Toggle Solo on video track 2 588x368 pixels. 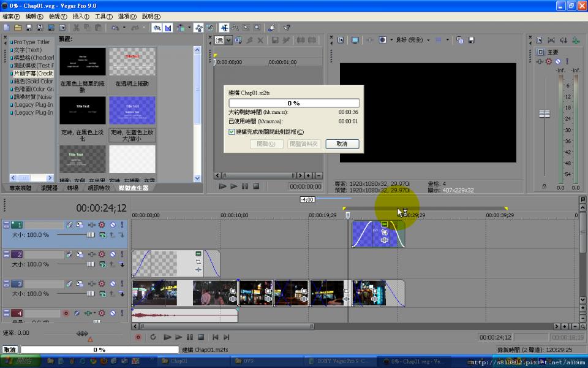122,255
